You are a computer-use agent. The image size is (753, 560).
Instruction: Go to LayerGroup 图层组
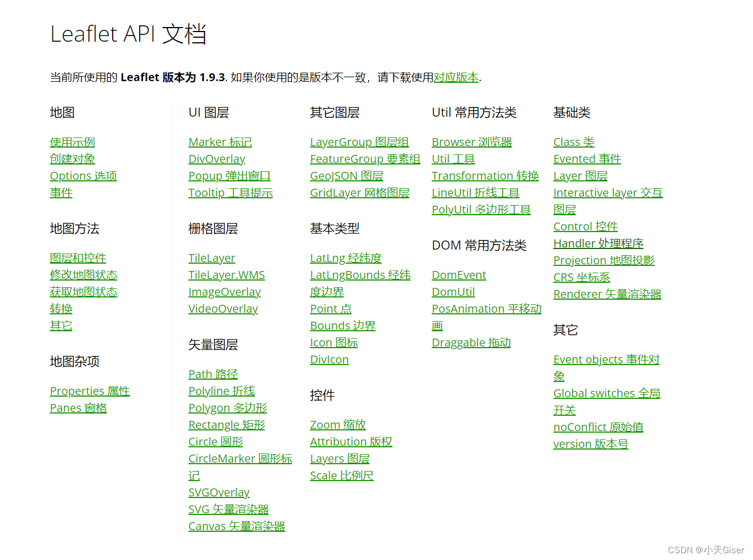359,142
